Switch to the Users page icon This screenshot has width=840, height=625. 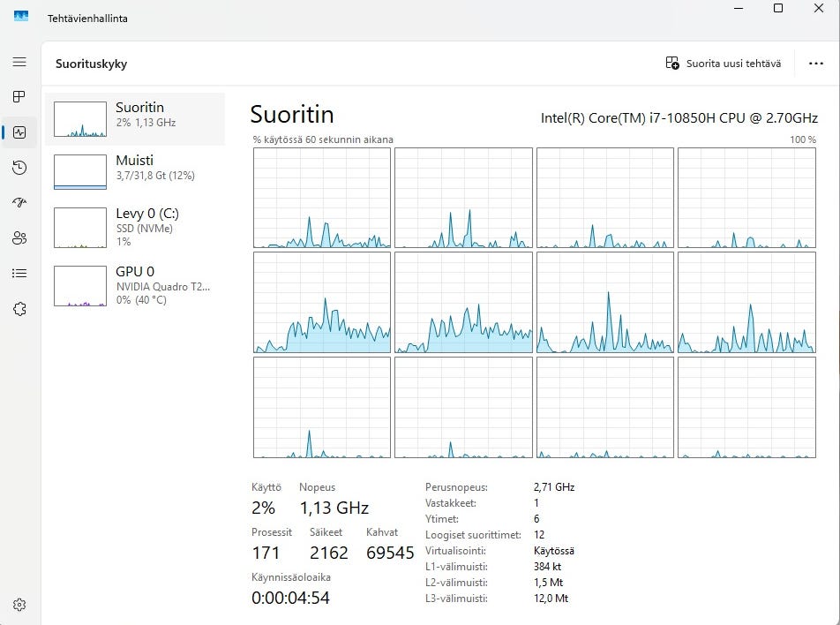point(19,237)
